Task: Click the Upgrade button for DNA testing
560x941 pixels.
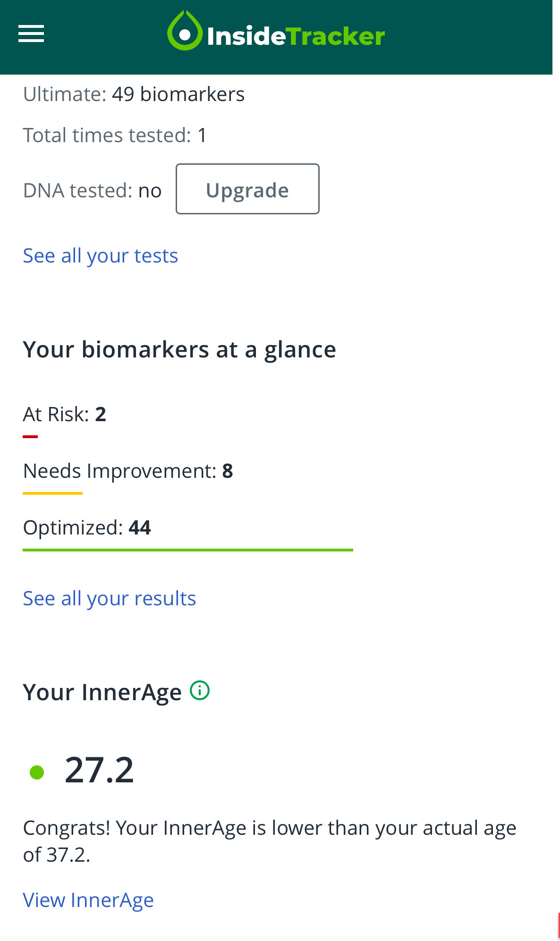Action: tap(247, 189)
